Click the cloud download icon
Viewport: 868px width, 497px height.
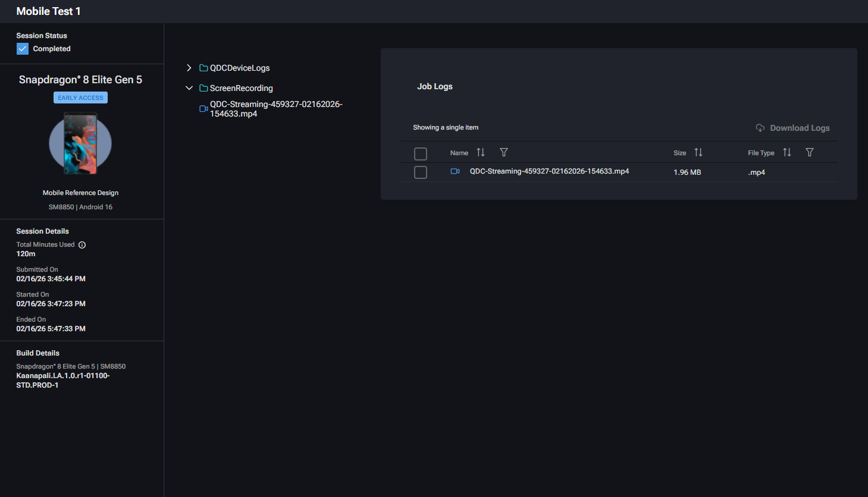point(760,128)
